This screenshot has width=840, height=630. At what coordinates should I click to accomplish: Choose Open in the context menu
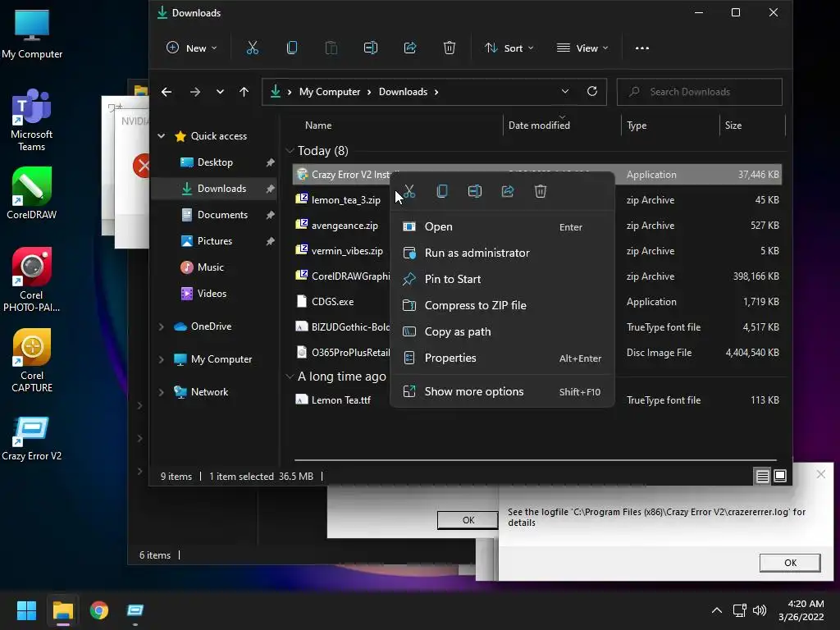click(x=502, y=226)
